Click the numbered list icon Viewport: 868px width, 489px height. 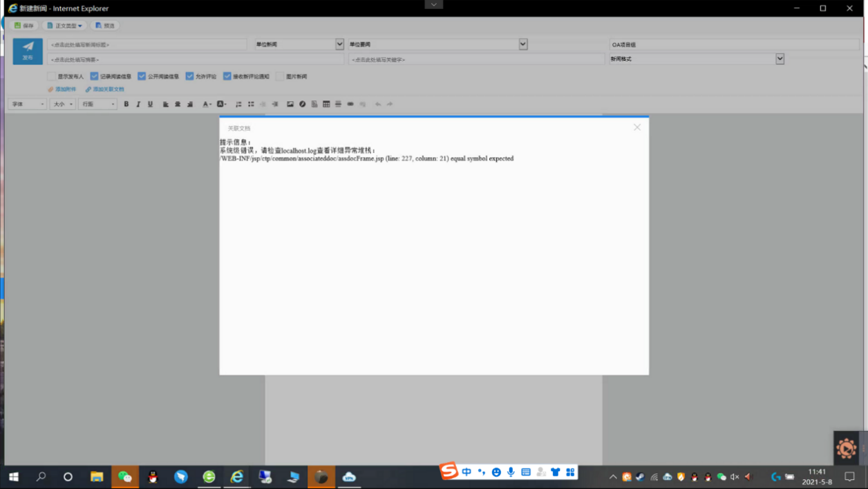click(238, 104)
